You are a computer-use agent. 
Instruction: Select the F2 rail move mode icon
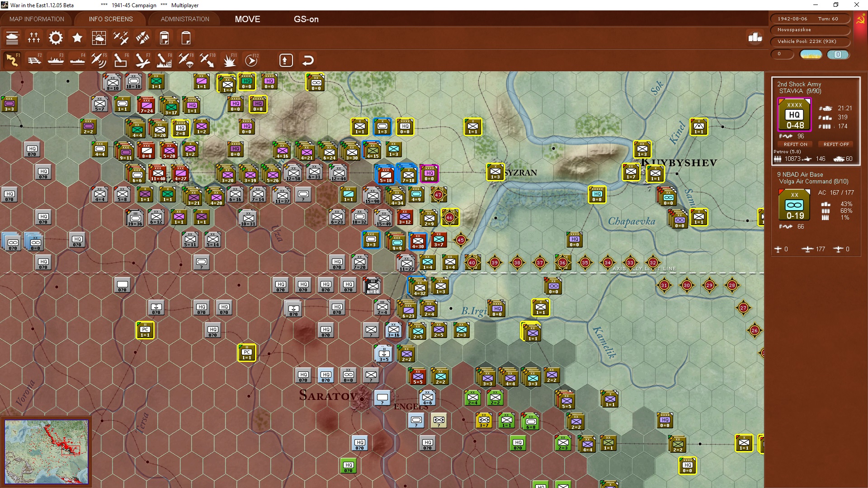[x=34, y=60]
